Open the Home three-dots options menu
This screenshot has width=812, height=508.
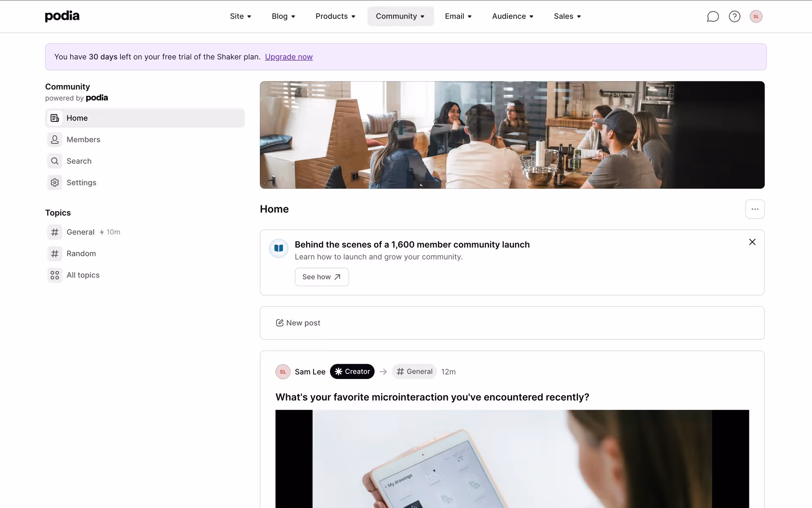point(754,209)
